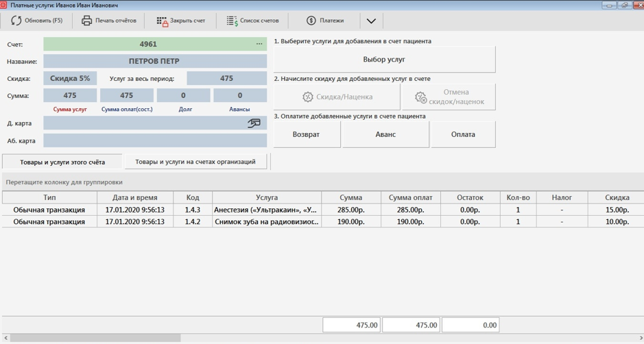The image size is (644, 344).
Task: Click the Оплата button
Action: click(464, 134)
